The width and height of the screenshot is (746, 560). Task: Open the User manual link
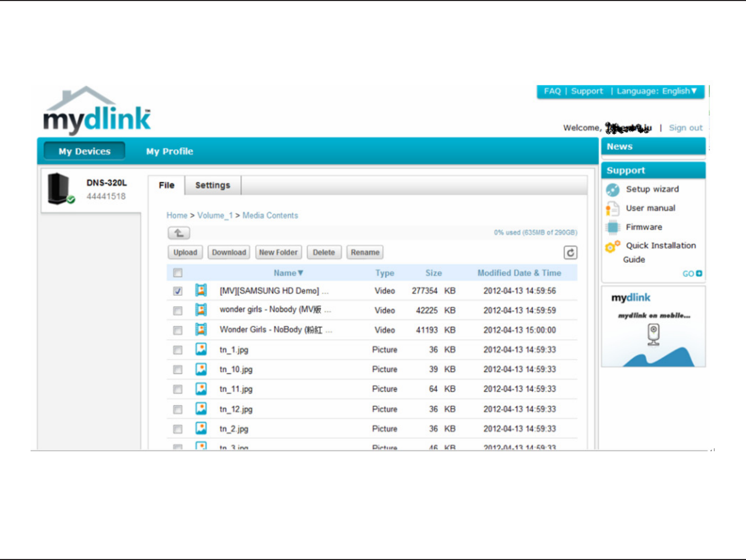point(651,208)
